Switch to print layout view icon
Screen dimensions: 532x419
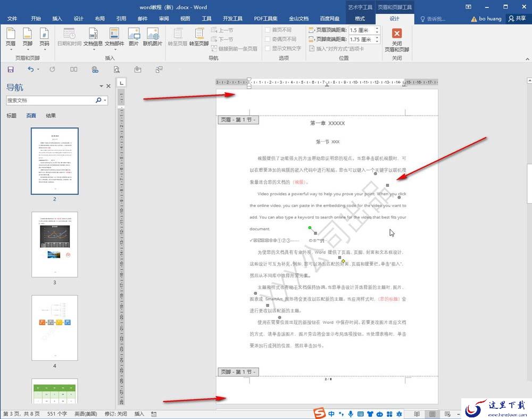tap(432, 414)
